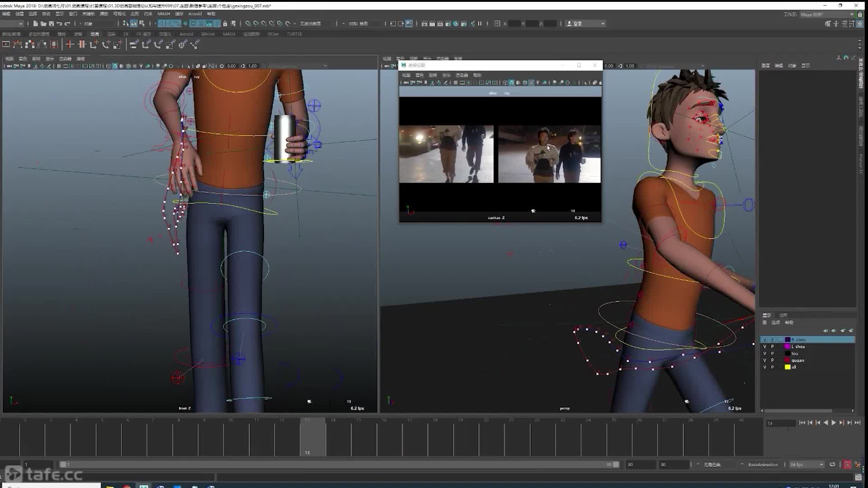Click the Select by Hierarchy mode icon
The height and width of the screenshot is (488, 868).
tap(126, 23)
